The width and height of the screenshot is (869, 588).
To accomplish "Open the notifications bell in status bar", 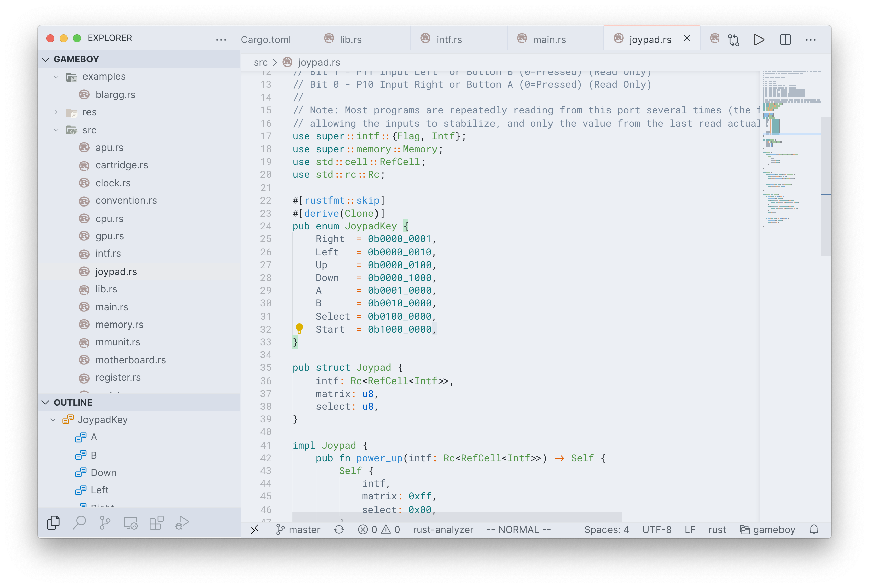I will point(814,530).
